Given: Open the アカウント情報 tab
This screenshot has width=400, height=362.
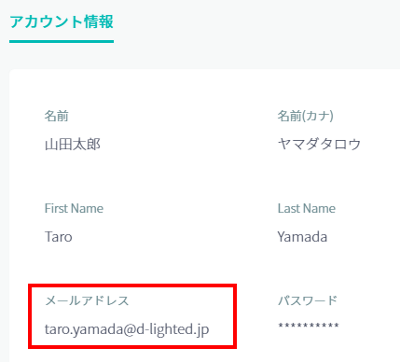Looking at the screenshot, I should pos(62,22).
